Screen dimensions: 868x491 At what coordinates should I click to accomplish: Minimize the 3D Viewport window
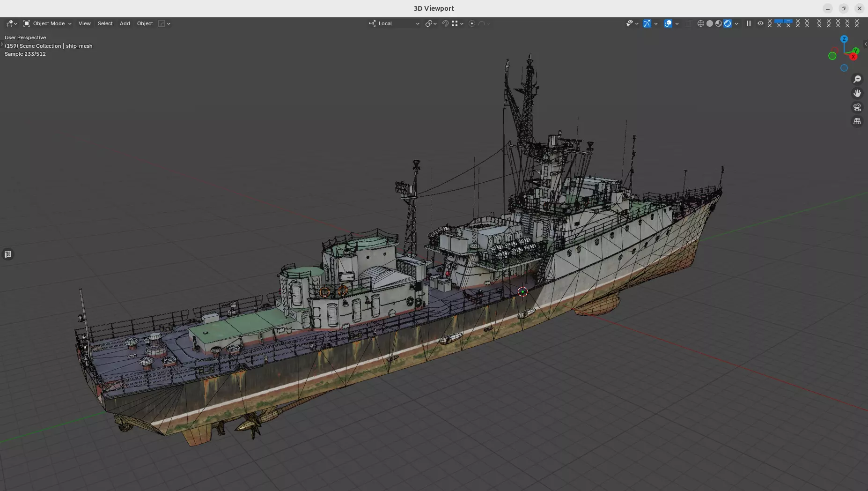(828, 8)
